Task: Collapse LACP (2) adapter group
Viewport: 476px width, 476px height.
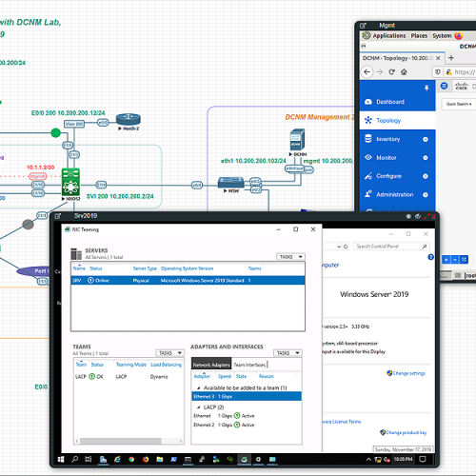Action: tap(199, 407)
